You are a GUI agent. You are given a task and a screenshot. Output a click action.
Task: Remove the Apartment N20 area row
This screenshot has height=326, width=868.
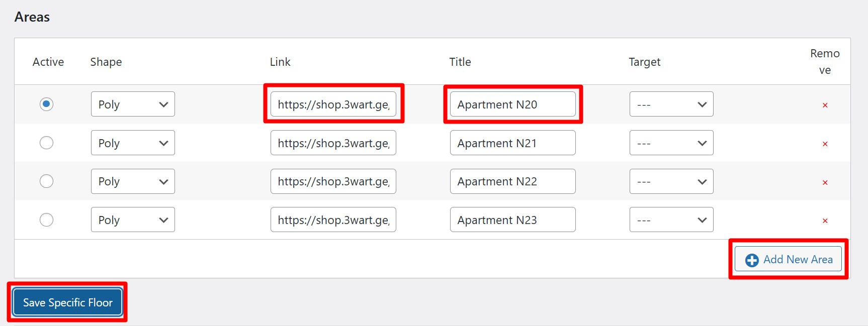pyautogui.click(x=825, y=105)
